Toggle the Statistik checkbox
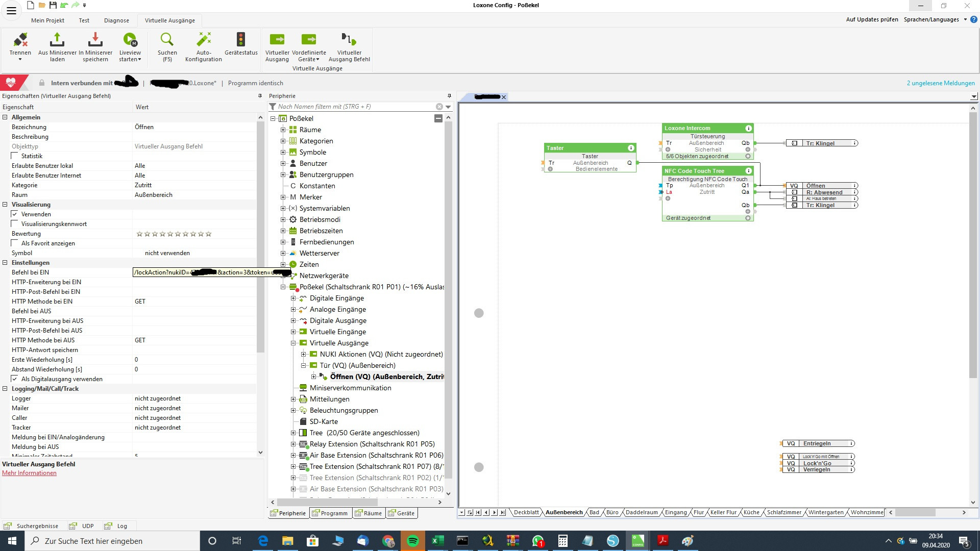980x551 pixels. point(15,156)
